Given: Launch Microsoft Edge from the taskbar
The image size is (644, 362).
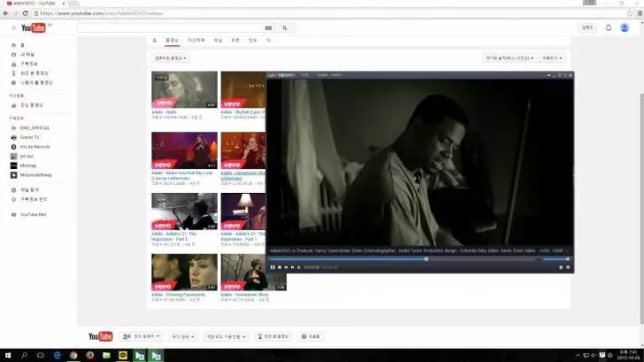Looking at the screenshot, I should [x=57, y=356].
